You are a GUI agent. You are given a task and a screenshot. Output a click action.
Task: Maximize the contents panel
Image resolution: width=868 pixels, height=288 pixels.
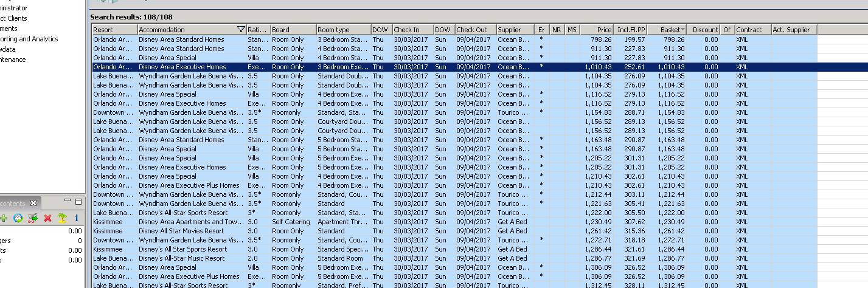pos(78,202)
